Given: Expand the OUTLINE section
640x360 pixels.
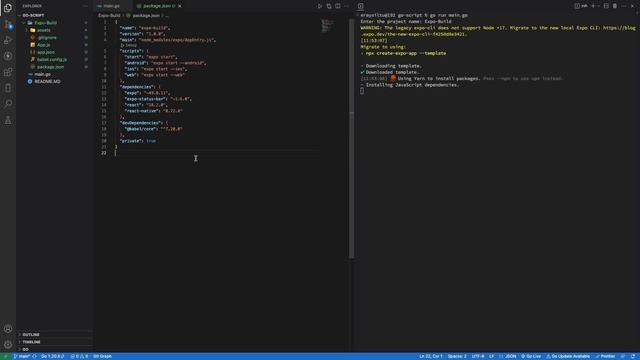Looking at the screenshot, I should pyautogui.click(x=31, y=335).
